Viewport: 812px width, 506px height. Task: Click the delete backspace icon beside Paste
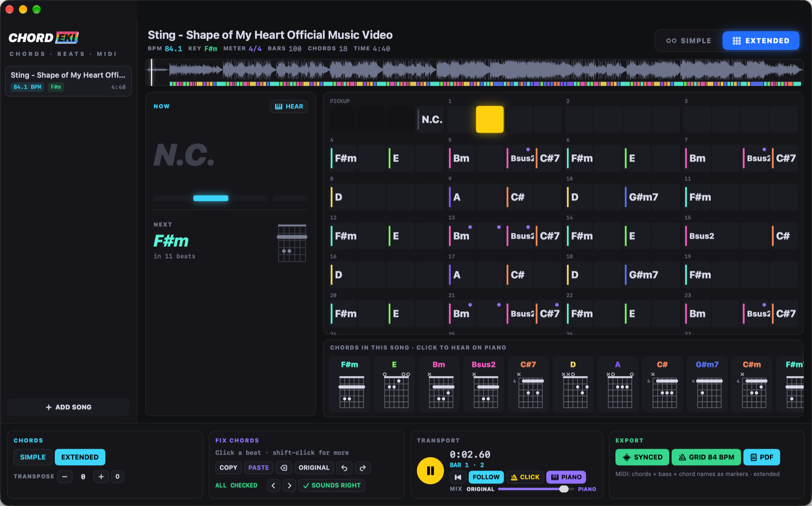coord(284,468)
